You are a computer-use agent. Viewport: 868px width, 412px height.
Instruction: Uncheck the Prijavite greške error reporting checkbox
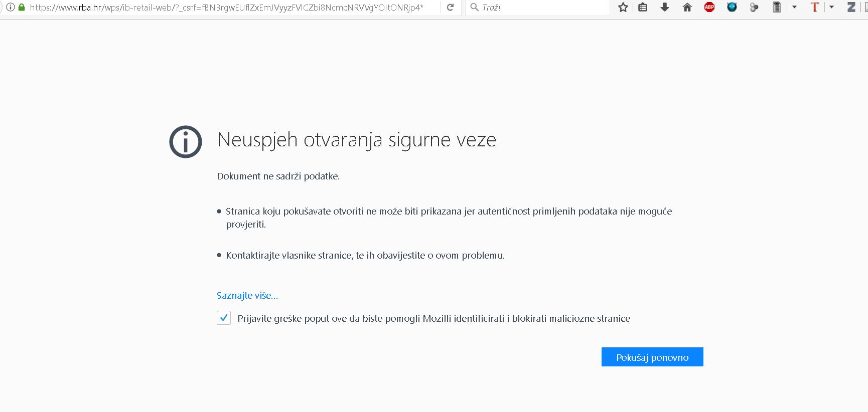[224, 318]
